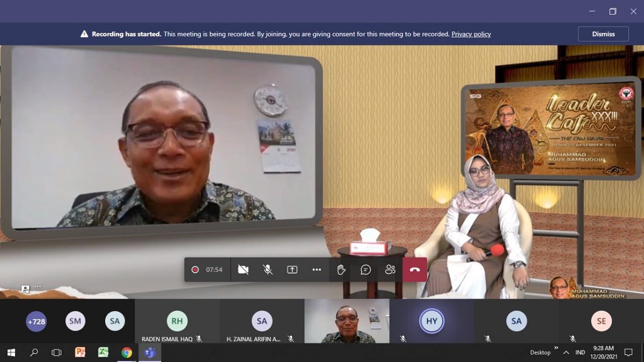The height and width of the screenshot is (362, 644).
Task: Dismiss the recording notification banner
Action: point(603,34)
